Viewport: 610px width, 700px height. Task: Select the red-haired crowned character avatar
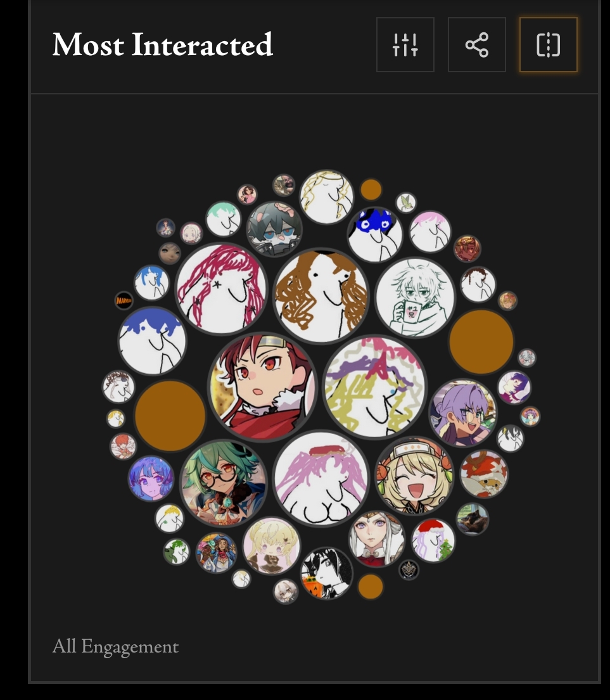click(x=263, y=388)
